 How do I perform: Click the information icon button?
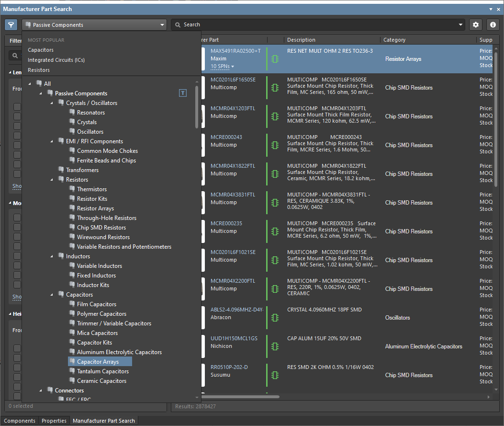pos(493,25)
